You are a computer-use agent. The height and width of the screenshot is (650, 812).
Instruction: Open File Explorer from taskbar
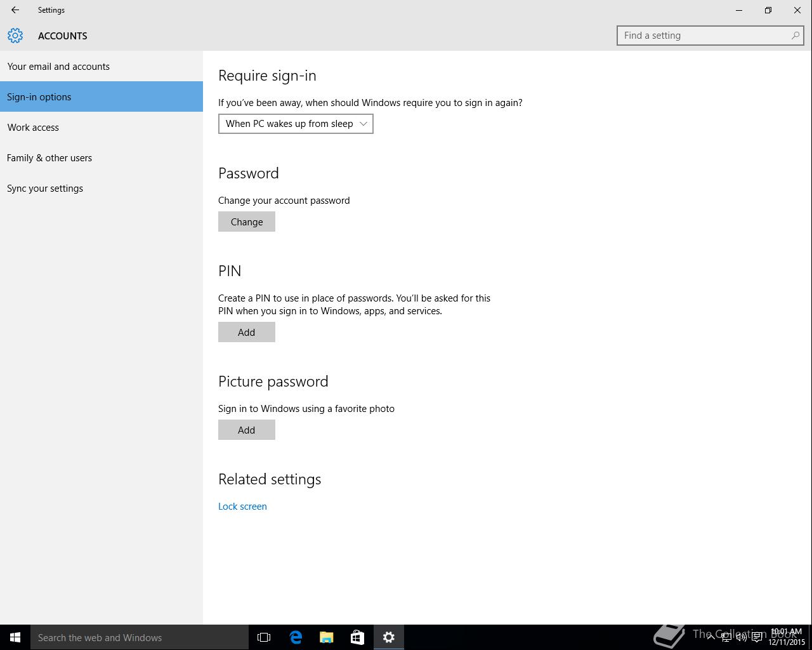click(x=327, y=637)
